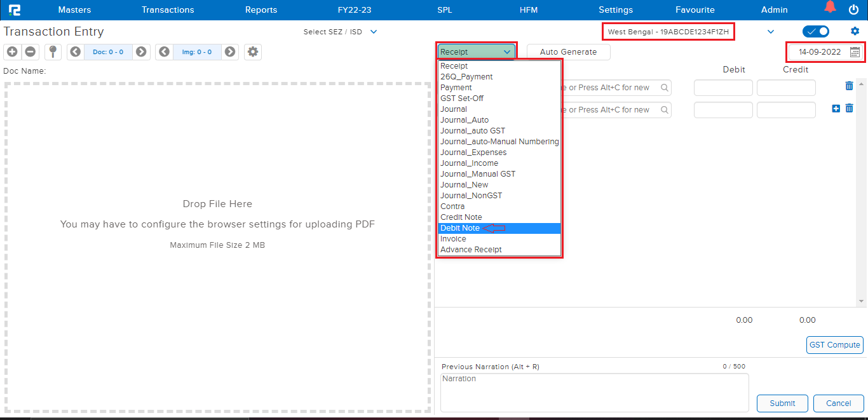Delete the first ledger row

(849, 86)
